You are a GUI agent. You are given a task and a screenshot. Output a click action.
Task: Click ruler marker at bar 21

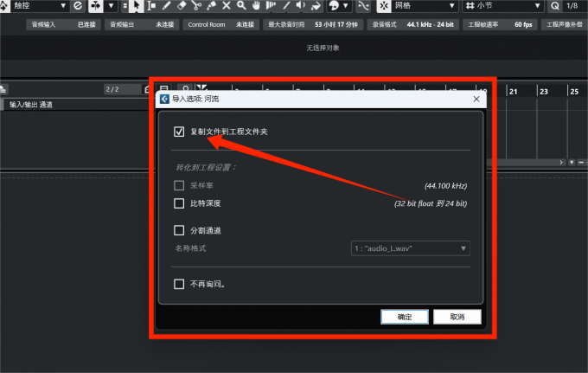(513, 91)
